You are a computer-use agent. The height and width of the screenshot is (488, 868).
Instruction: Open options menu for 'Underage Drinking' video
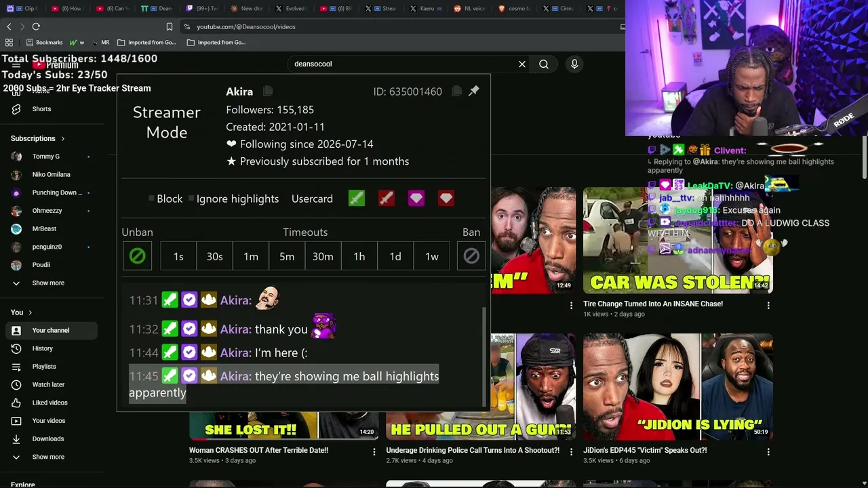(x=571, y=451)
